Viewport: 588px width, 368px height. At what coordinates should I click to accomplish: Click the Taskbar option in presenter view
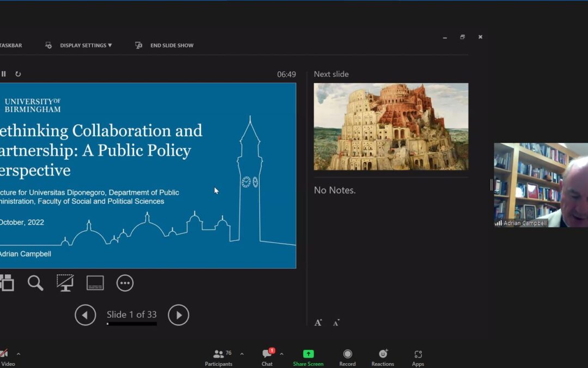click(x=11, y=45)
